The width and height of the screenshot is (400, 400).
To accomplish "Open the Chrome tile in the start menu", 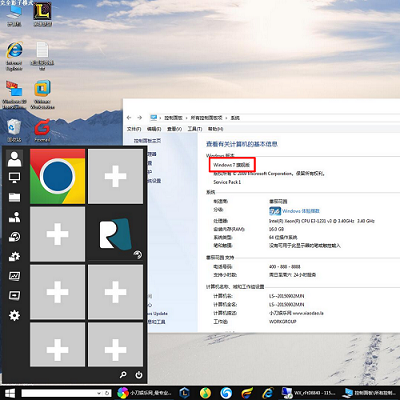I will 57,176.
